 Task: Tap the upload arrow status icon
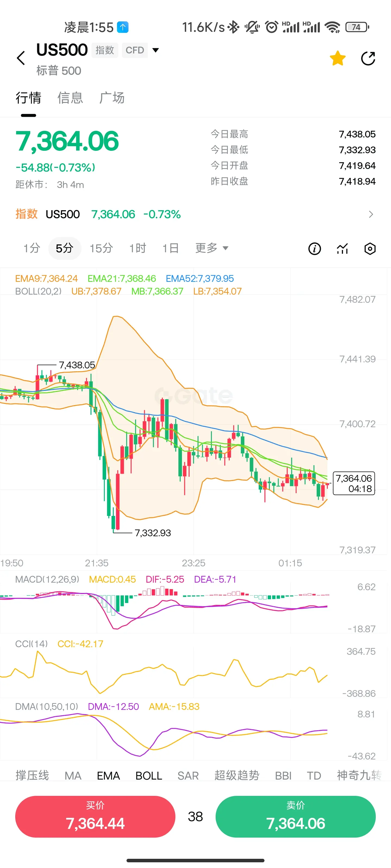coord(123,27)
